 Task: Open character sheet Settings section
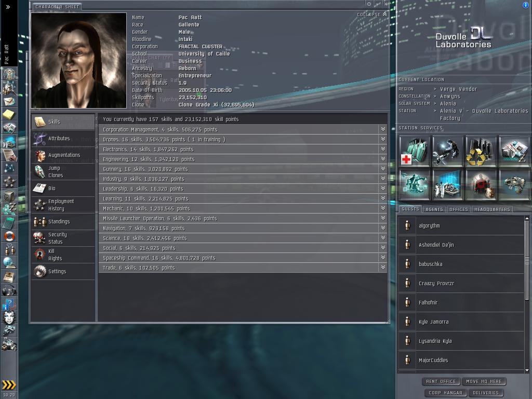pyautogui.click(x=63, y=271)
